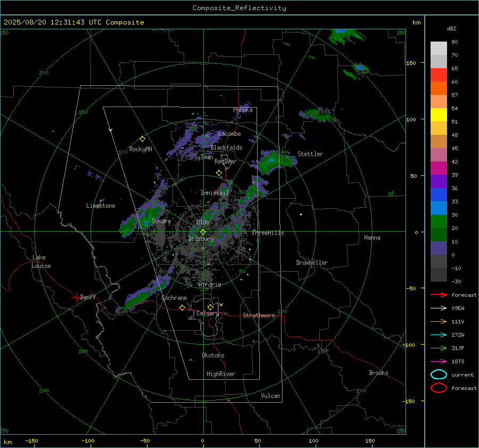Click the Vulcan label
The height and width of the screenshot is (448, 479).
[x=270, y=396]
